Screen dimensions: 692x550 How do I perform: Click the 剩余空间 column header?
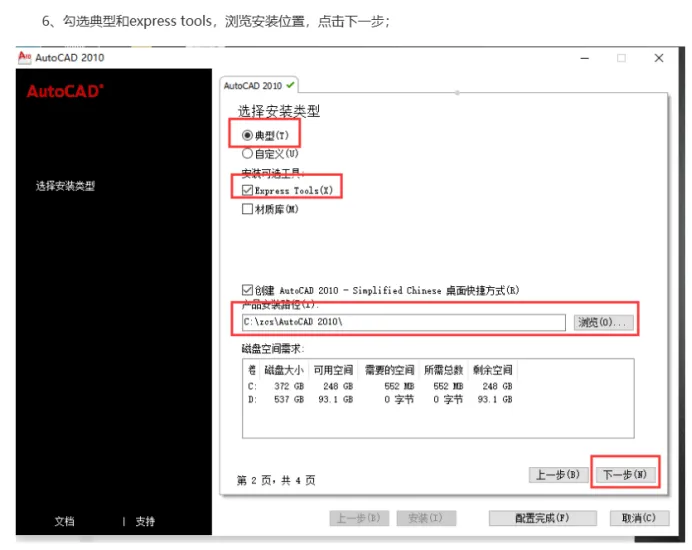[493, 370]
